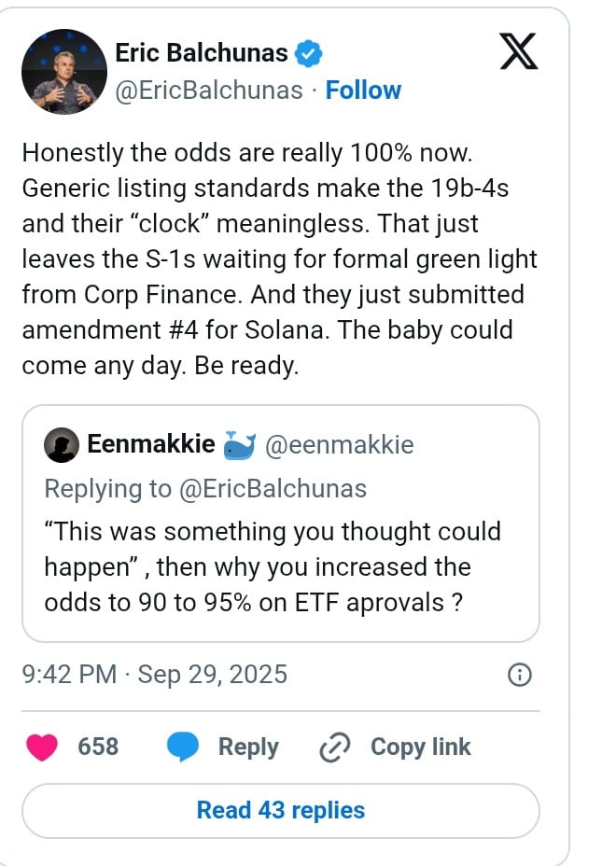Open the Eric Balchunas display name
Viewport: 616px width, 866px height.
[201, 54]
